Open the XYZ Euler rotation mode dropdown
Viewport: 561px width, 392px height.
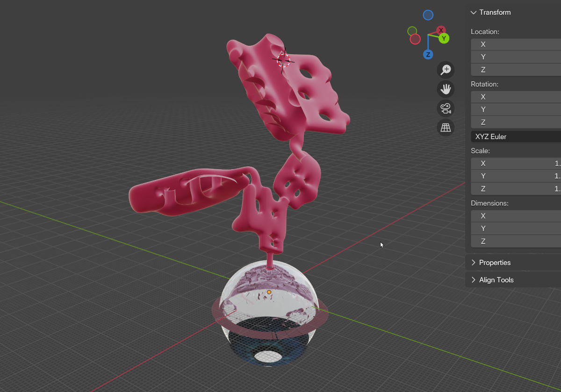point(516,137)
